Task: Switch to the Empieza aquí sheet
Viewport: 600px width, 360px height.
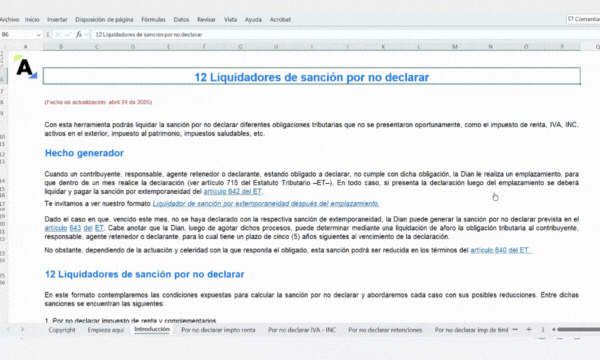Action: pyautogui.click(x=106, y=330)
